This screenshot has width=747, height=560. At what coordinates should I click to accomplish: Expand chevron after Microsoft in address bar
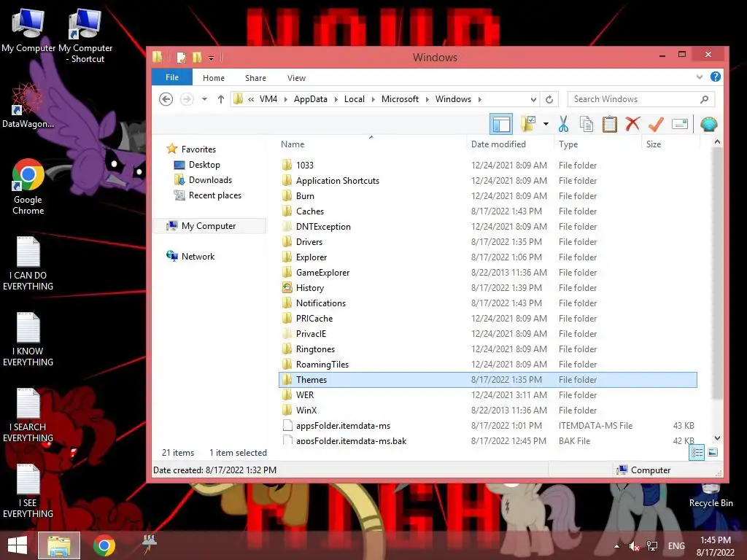tap(427, 99)
